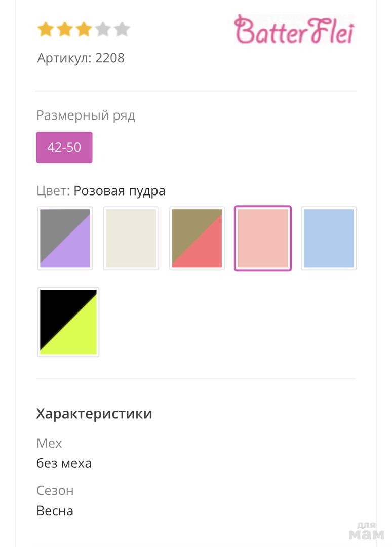
Task: Click the first rating star
Action: point(46,29)
